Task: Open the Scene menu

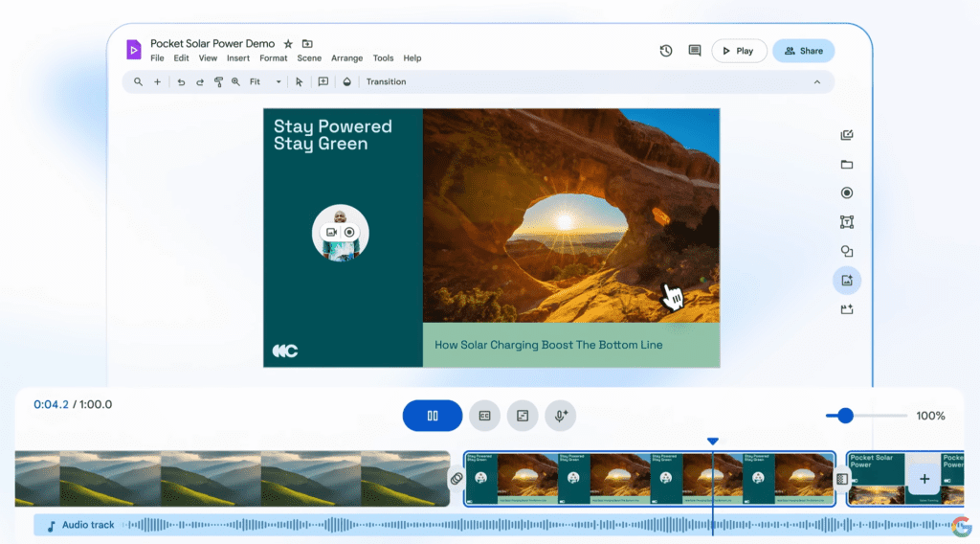Action: click(309, 58)
